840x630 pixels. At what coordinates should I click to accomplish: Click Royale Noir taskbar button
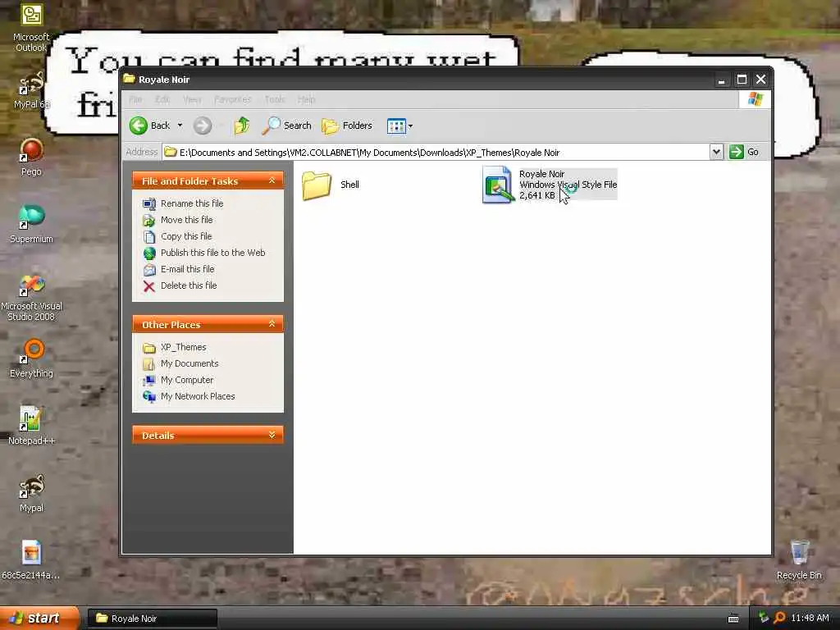pyautogui.click(x=153, y=619)
